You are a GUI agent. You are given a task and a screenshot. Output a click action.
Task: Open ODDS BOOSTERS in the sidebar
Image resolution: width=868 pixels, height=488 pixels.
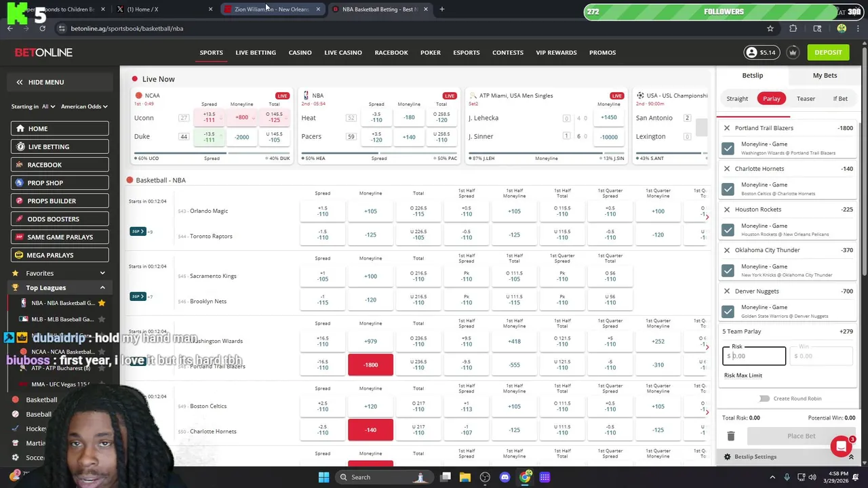[x=60, y=219]
